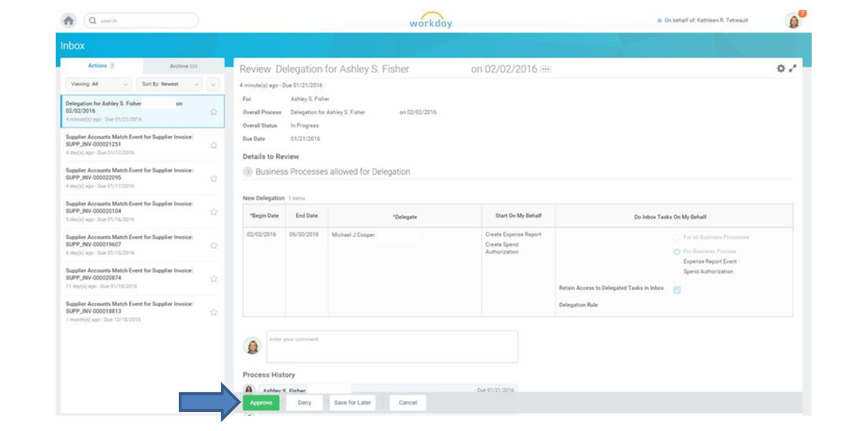This screenshot has height=431, width=868.
Task: Open the notification badge on the avatar
Action: click(802, 14)
